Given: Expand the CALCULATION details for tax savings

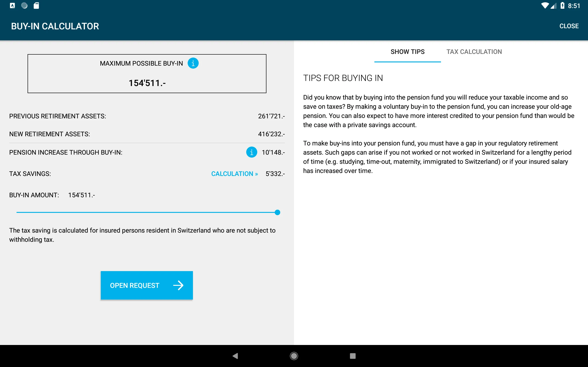Looking at the screenshot, I should coord(235,174).
